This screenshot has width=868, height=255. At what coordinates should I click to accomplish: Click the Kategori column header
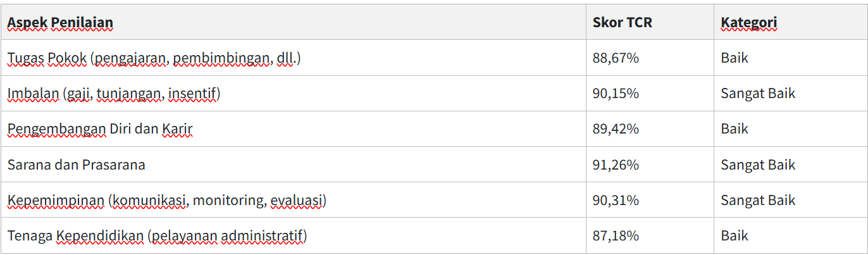(x=748, y=23)
